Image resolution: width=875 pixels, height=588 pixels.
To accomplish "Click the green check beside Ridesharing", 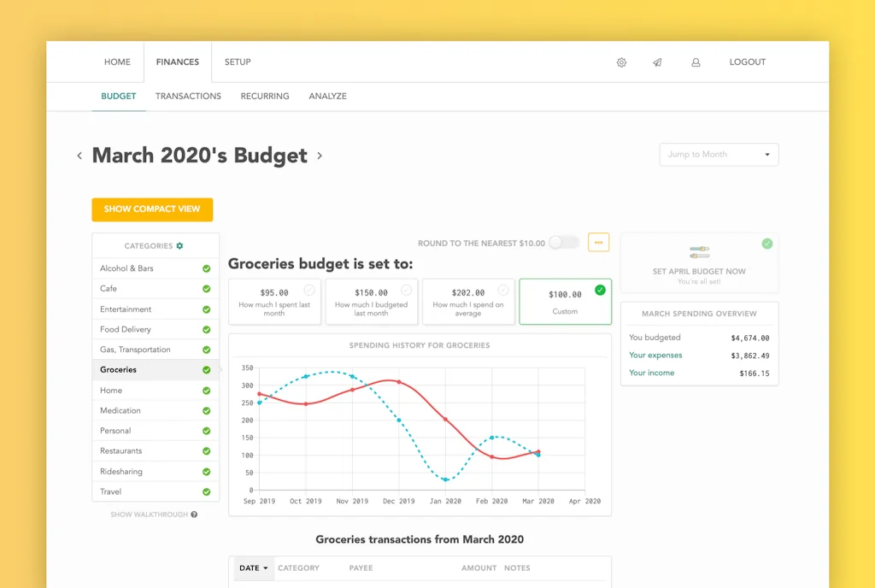I will (207, 472).
